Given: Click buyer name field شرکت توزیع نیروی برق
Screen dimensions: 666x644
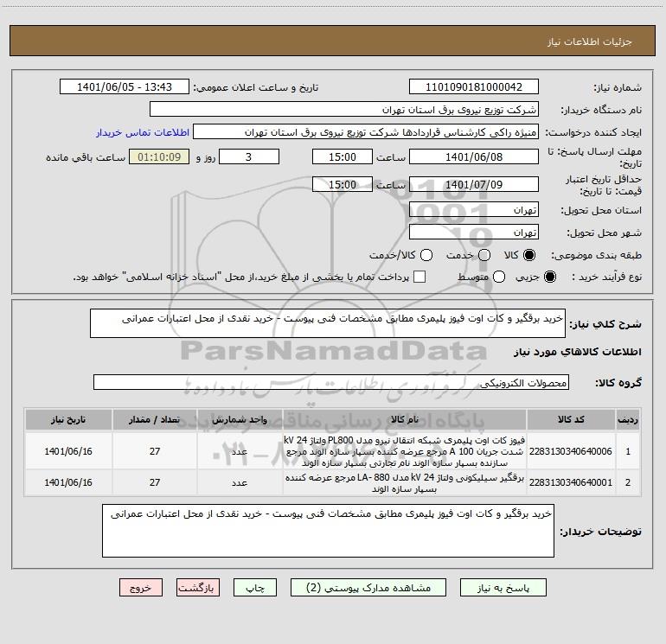Looking at the screenshot, I should (x=344, y=109).
